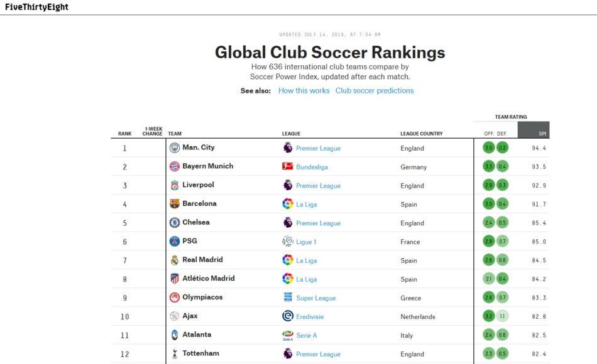Sort by the DEF. rating column header
The image size is (597, 364).
tap(502, 134)
